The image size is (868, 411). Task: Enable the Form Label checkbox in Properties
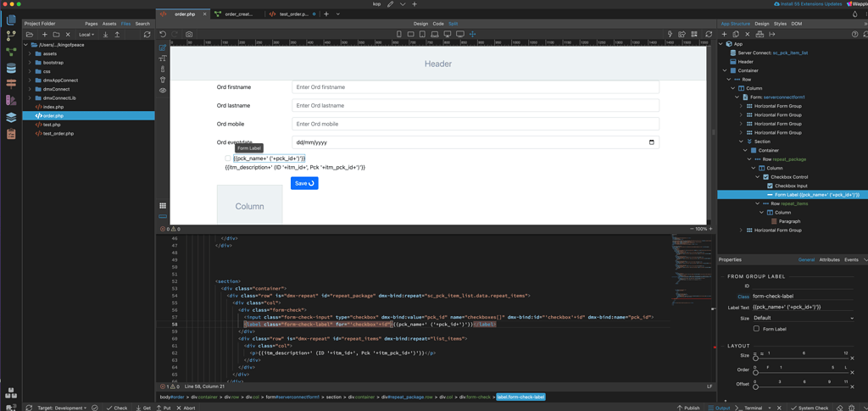pos(756,329)
